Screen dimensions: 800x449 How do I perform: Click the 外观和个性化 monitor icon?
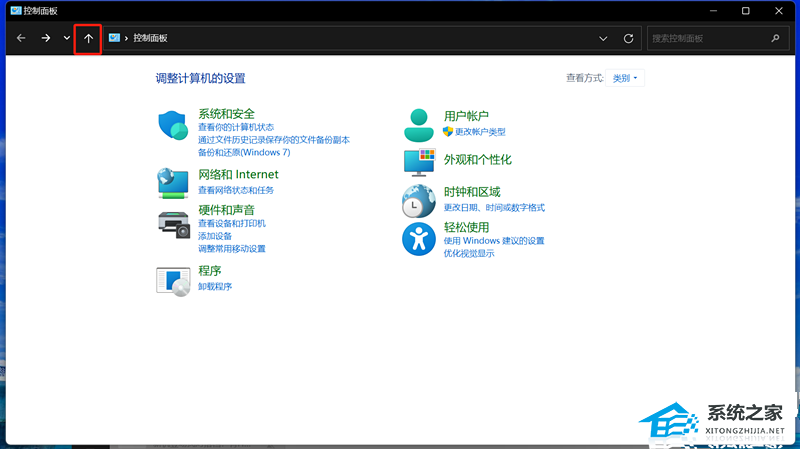coord(419,162)
